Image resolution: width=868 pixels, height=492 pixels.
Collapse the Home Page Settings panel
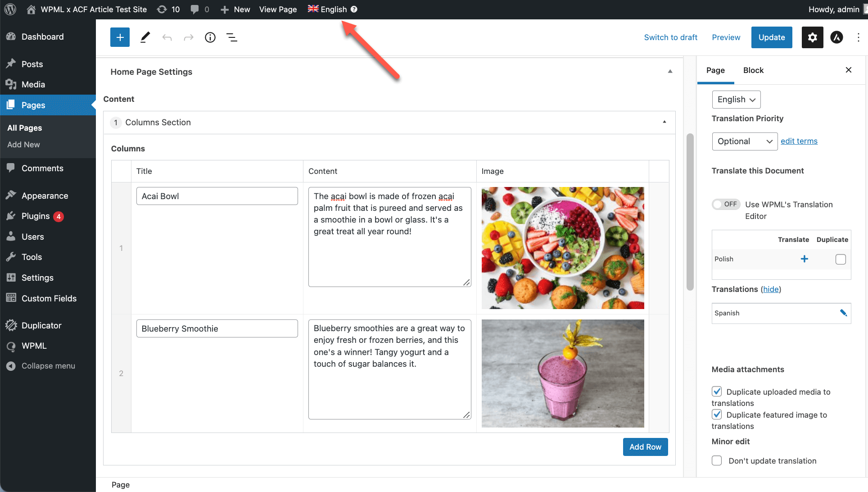coord(670,71)
